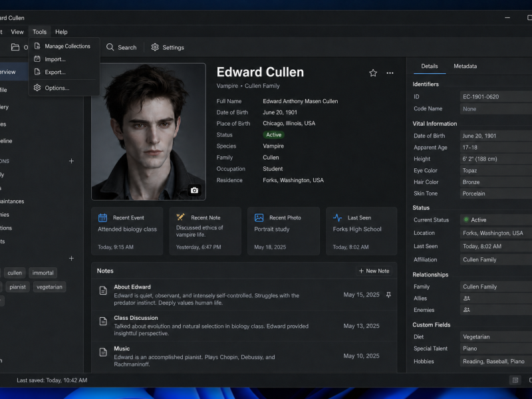
Task: Open Options... in the Tools menu
Action: click(x=64, y=88)
